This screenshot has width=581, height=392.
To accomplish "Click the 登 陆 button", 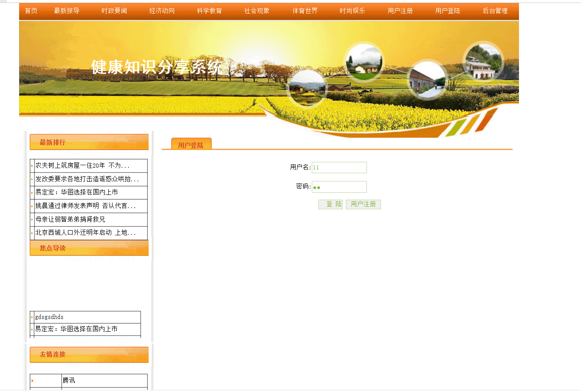I will click(x=330, y=204).
